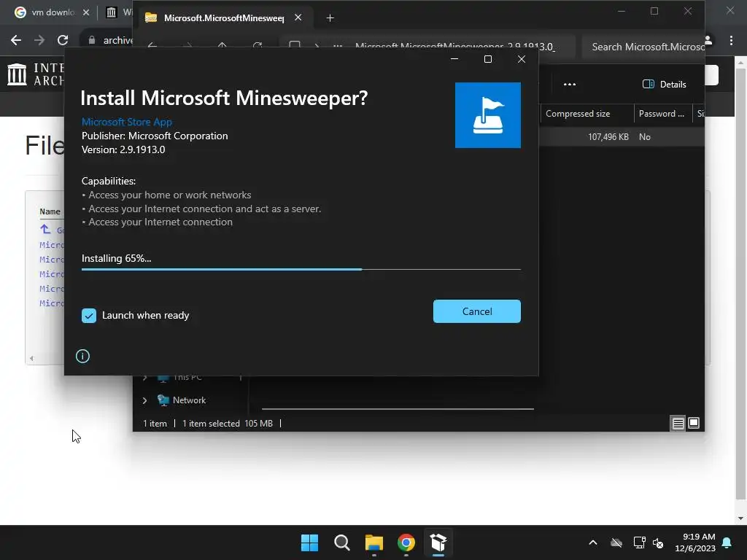747x560 pixels.
Task: Uncheck the Launch when ready checkbox
Action: pos(88,315)
